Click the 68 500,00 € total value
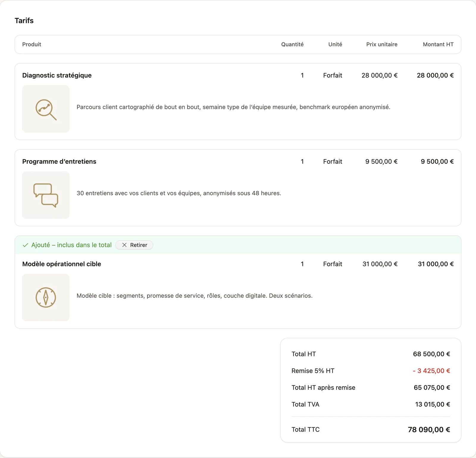 [431, 354]
